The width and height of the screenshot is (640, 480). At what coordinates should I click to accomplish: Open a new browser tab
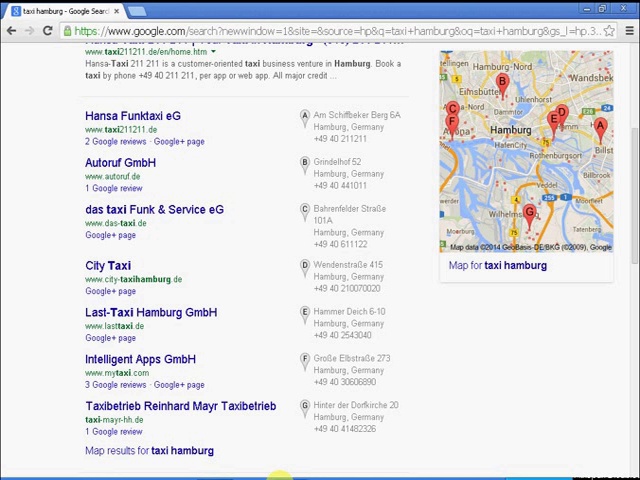(x=136, y=11)
